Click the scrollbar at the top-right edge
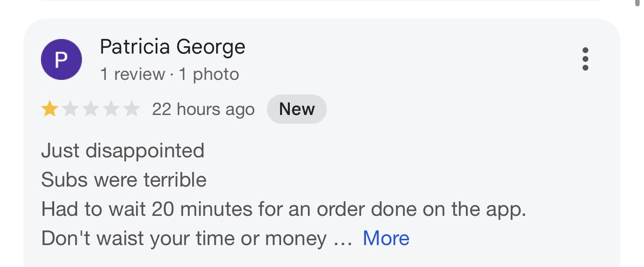 point(637,3)
